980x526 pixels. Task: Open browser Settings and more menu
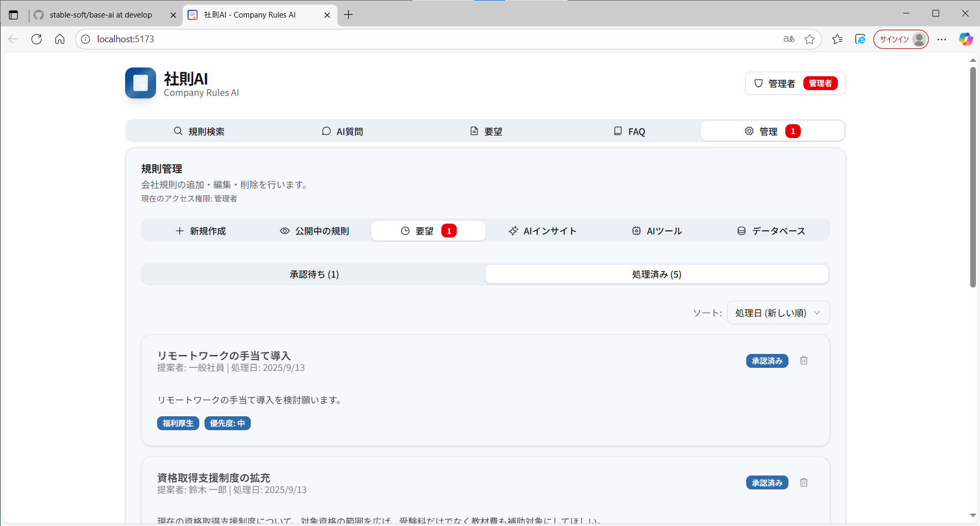942,39
